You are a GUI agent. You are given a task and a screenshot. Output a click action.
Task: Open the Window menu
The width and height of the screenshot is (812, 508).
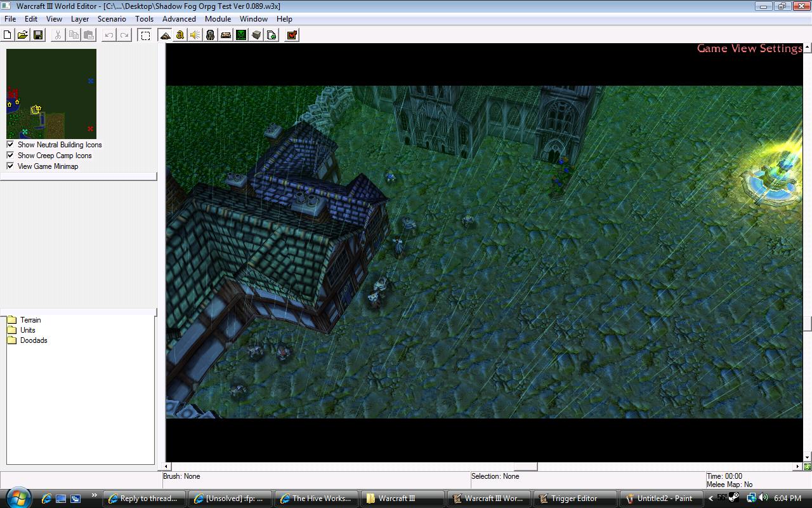(x=253, y=19)
